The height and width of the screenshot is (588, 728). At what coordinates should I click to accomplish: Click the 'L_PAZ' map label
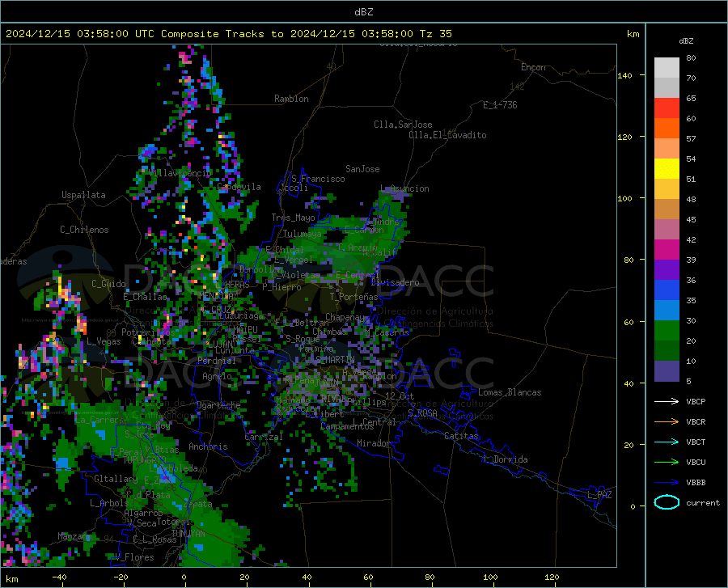coord(599,495)
